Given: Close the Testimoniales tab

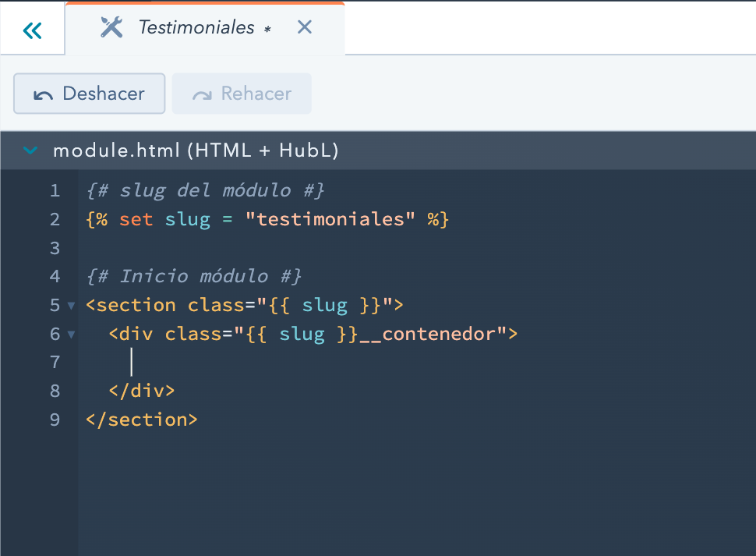Looking at the screenshot, I should point(305,27).
